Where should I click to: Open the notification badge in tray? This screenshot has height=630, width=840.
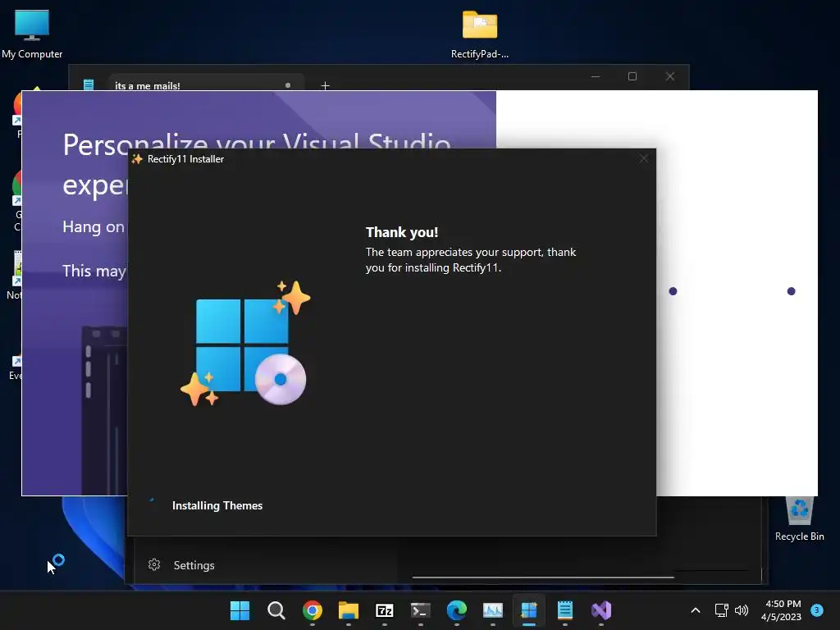coord(817,609)
